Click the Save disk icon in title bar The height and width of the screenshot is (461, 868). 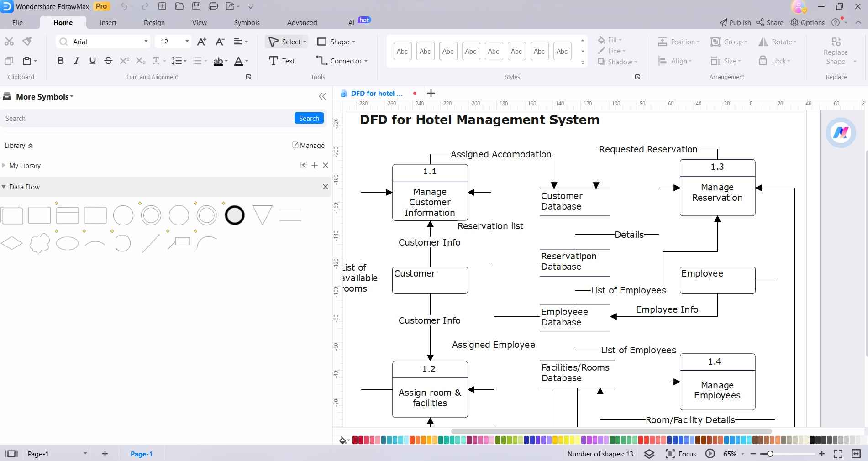tap(196, 6)
